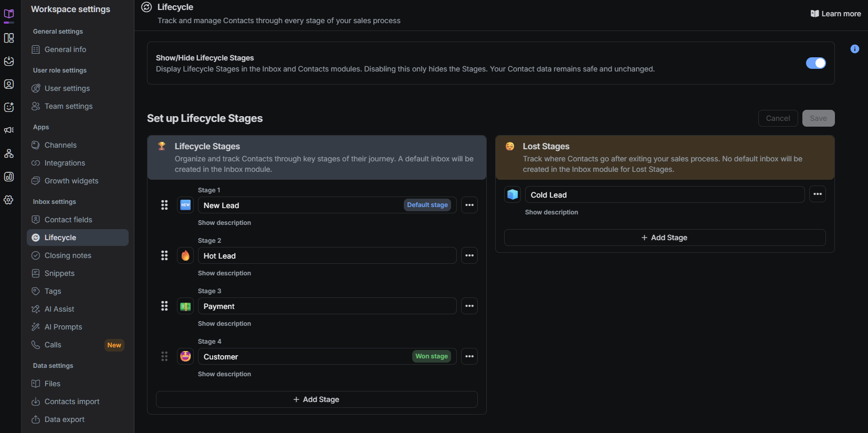The image size is (868, 433).
Task: Go to Channels settings
Action: [78, 145]
